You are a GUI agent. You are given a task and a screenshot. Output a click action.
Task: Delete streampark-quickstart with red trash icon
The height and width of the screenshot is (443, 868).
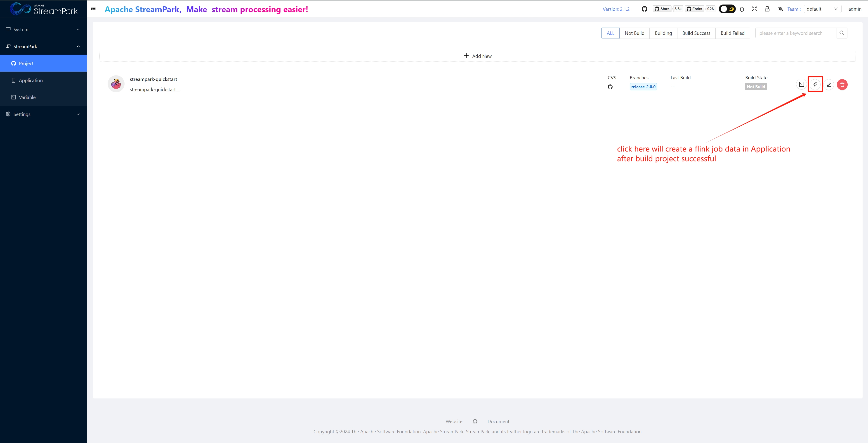point(842,85)
